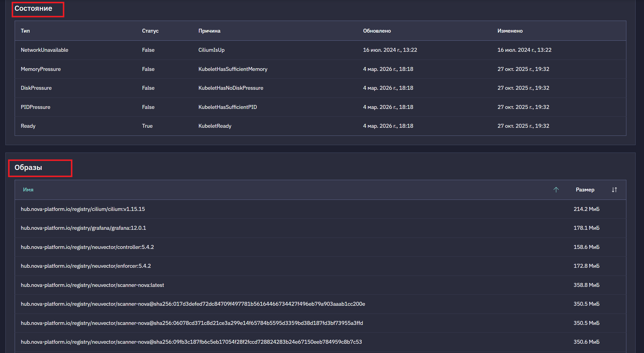
Task: Click False status of DiskPressure row
Action: (x=148, y=88)
